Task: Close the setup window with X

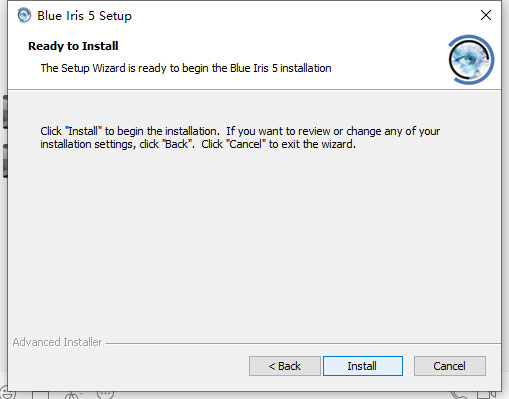Action: pos(486,15)
